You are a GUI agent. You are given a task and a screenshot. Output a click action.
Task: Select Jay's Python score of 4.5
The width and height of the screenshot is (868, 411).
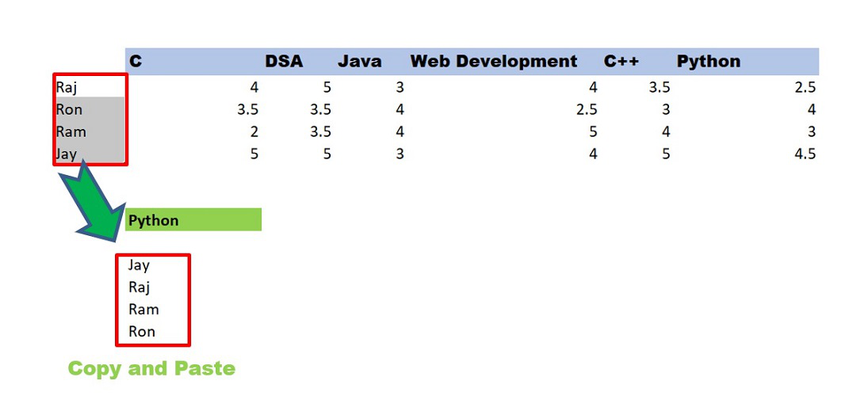pos(805,154)
